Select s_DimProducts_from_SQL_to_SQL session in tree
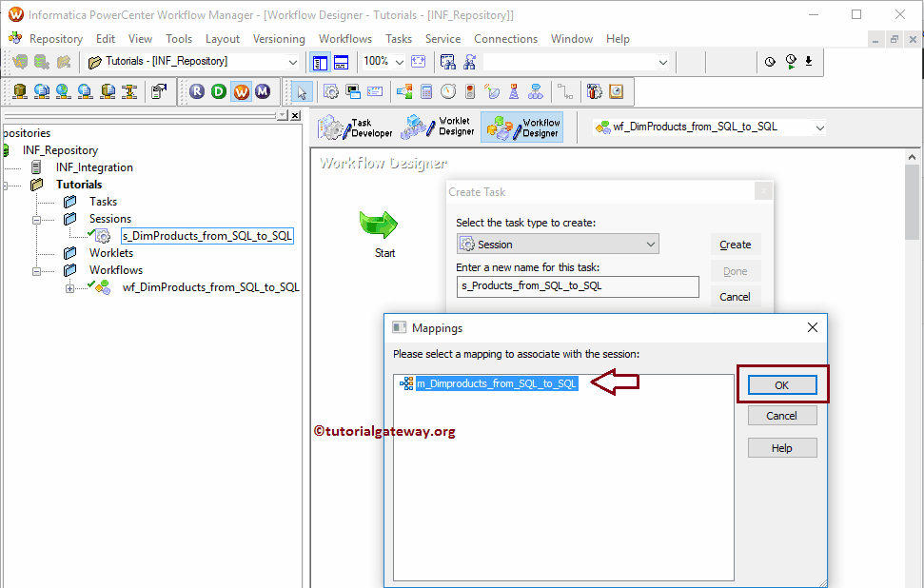This screenshot has width=924, height=588. 206,236
